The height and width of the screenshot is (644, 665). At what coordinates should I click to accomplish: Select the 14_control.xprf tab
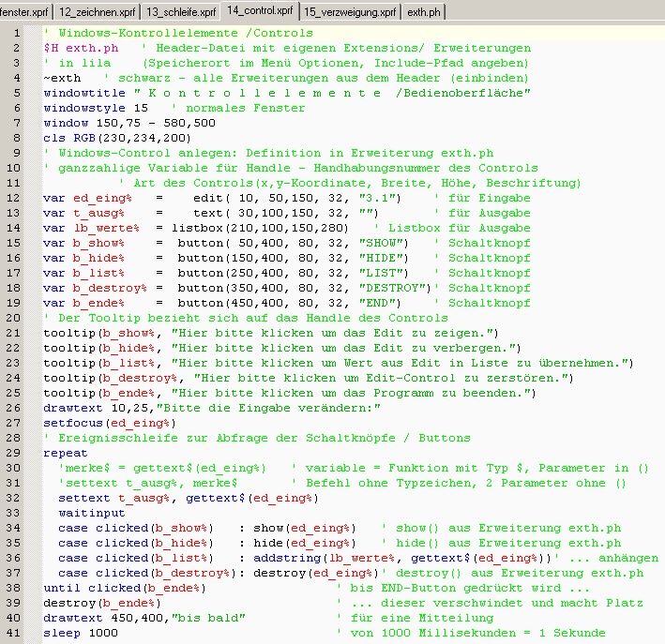pyautogui.click(x=260, y=11)
